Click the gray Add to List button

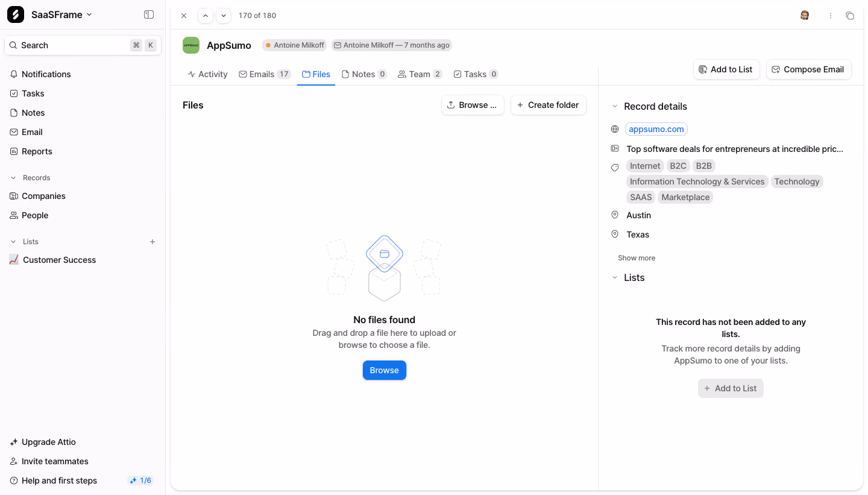pyautogui.click(x=731, y=388)
